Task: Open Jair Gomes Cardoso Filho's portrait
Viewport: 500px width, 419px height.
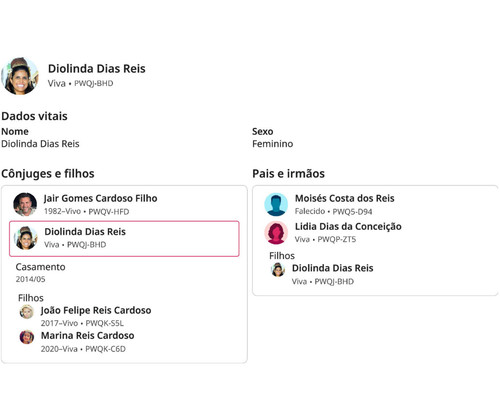Action: coord(25,204)
